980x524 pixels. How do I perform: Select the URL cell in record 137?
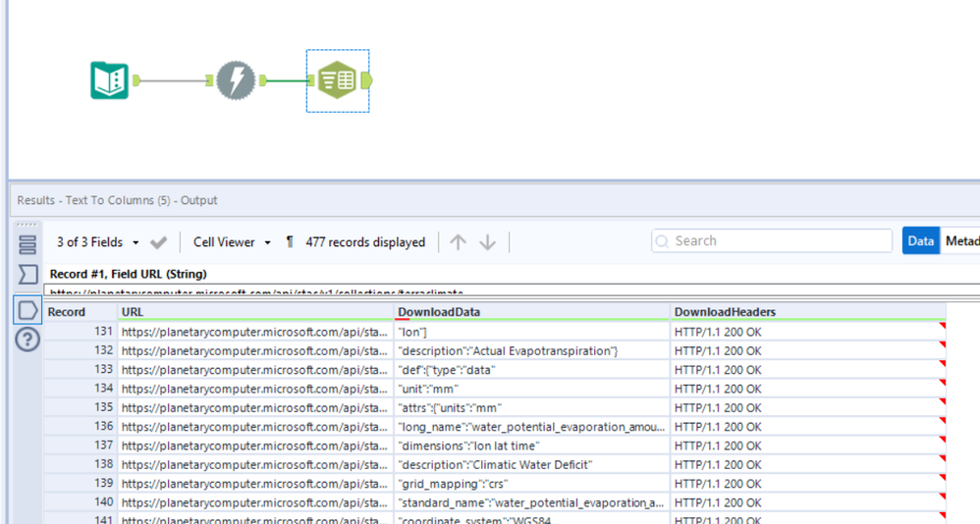255,445
